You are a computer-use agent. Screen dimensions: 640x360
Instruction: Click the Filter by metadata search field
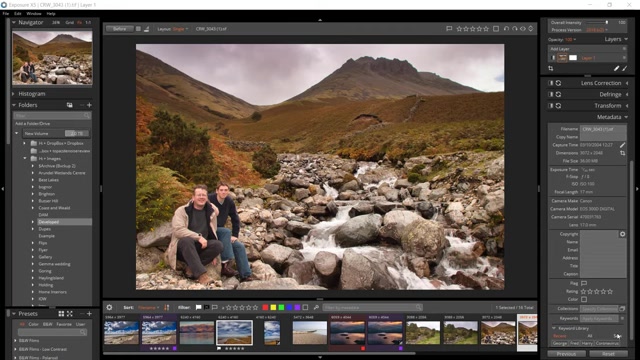(373, 307)
